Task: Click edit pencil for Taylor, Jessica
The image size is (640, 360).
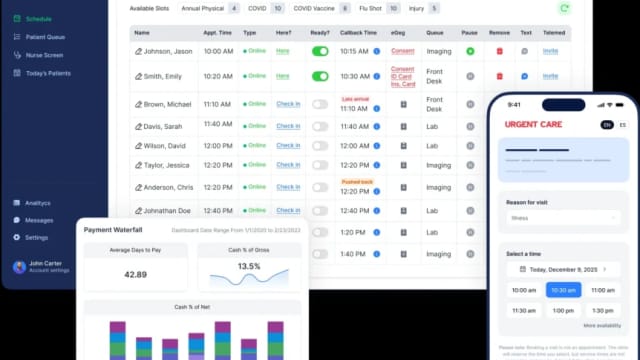Action: (138, 165)
